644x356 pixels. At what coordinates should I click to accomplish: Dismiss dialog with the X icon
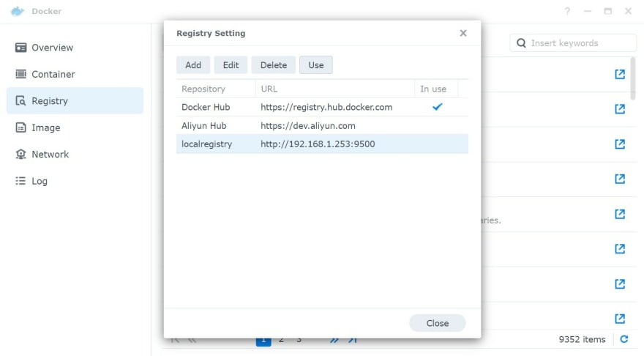coord(463,33)
